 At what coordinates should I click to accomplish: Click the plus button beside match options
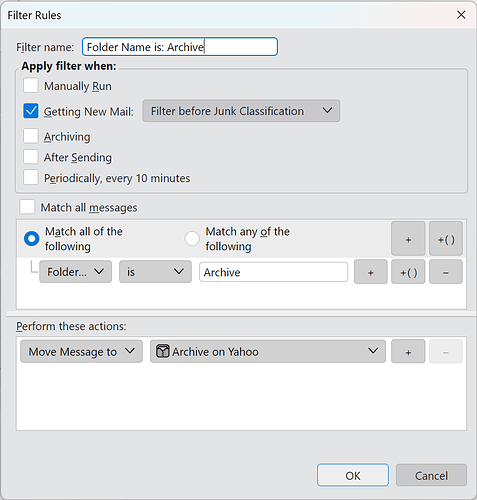(408, 239)
